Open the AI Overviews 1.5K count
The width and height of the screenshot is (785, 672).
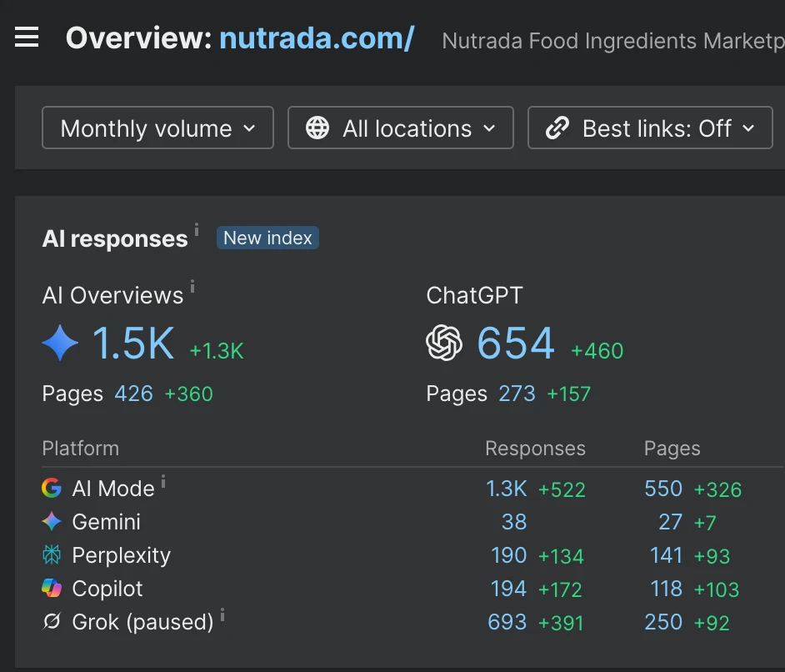133,343
